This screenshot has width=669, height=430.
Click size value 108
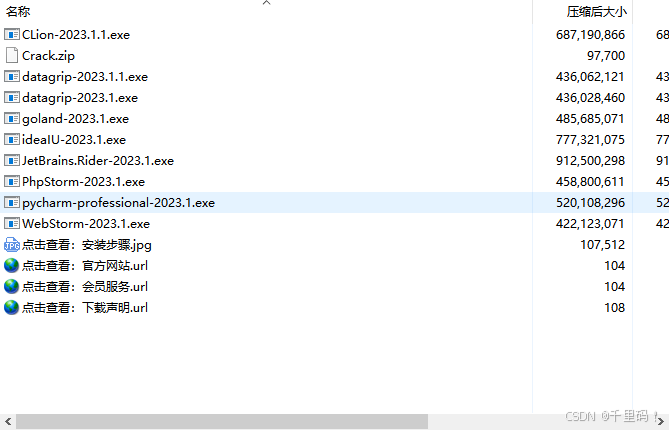[x=614, y=308]
